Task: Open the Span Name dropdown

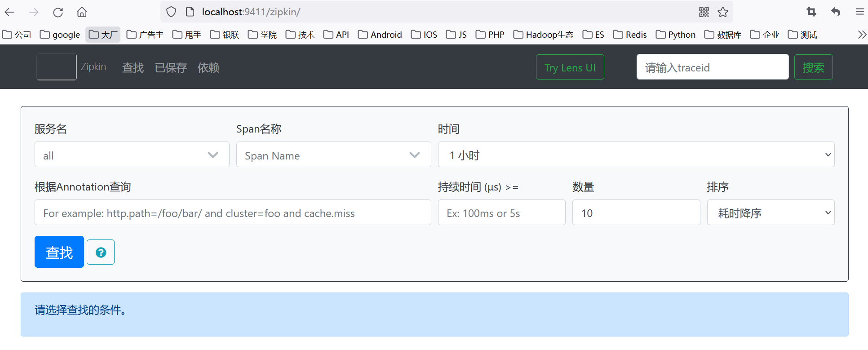Action: (333, 155)
